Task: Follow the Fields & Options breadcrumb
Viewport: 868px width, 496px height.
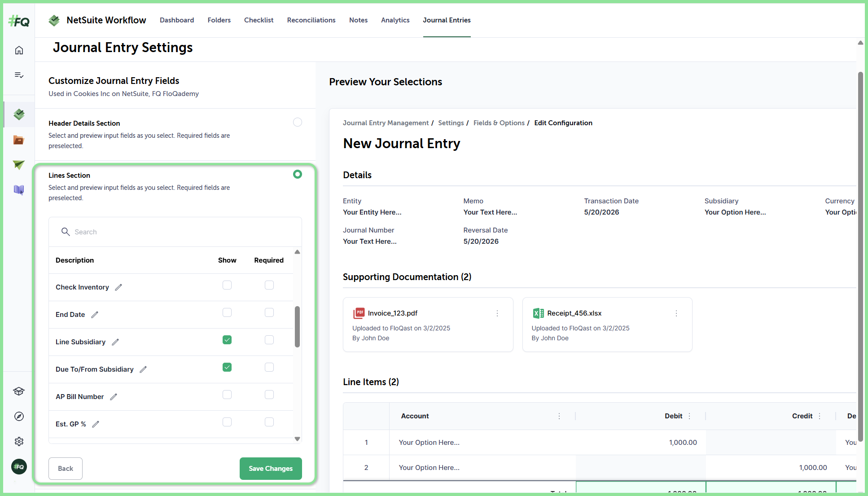Action: pos(499,123)
